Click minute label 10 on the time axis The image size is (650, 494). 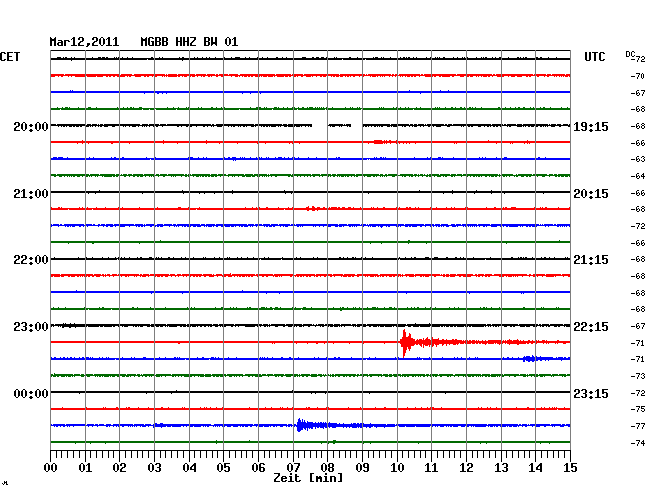(397, 467)
